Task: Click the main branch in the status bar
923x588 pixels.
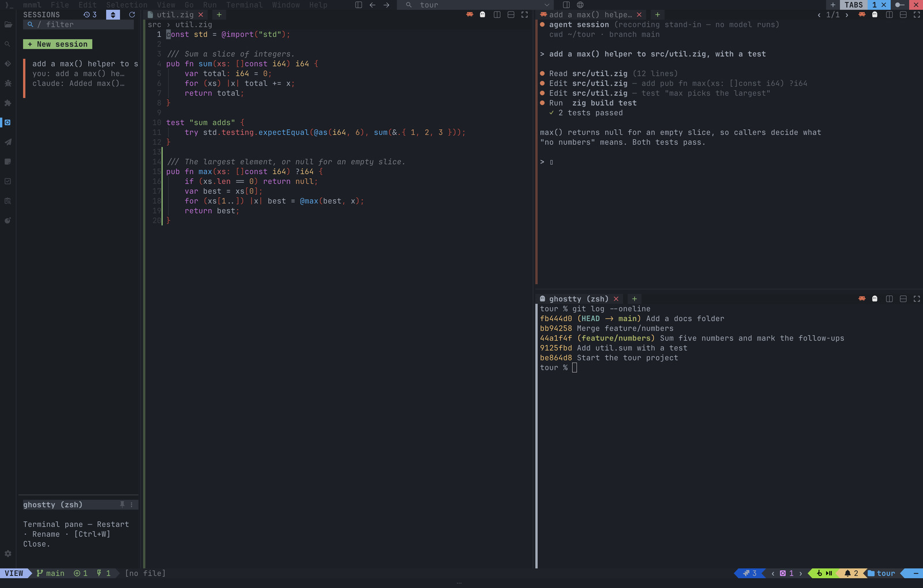Action: (51, 573)
